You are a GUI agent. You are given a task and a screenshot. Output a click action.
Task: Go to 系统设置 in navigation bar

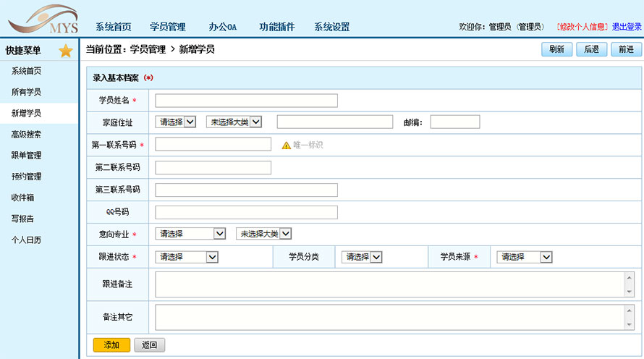pos(331,27)
